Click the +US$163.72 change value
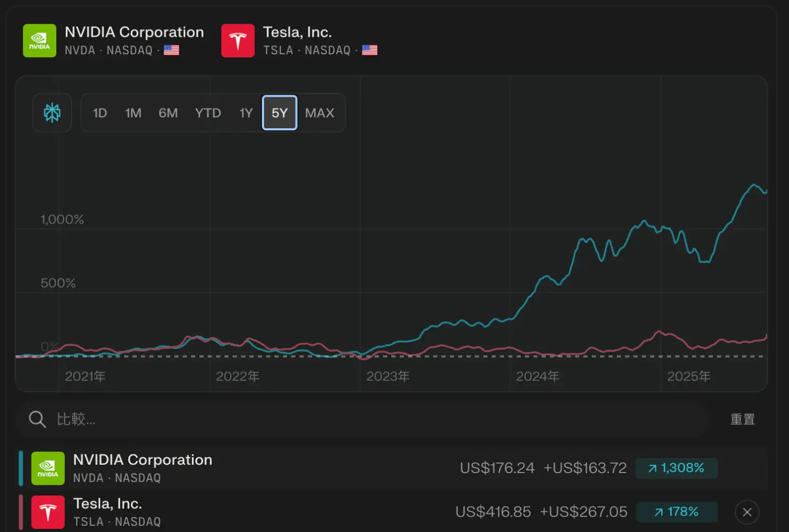Image resolution: width=789 pixels, height=532 pixels. point(585,468)
